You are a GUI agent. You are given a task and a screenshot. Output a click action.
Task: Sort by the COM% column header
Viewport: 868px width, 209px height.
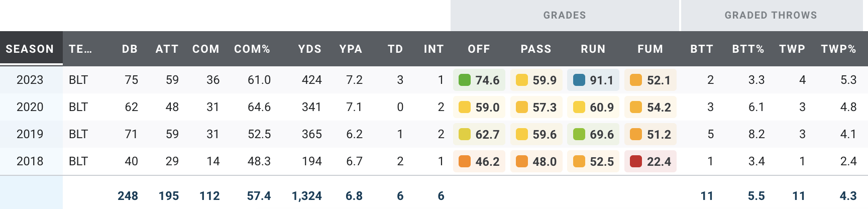252,49
